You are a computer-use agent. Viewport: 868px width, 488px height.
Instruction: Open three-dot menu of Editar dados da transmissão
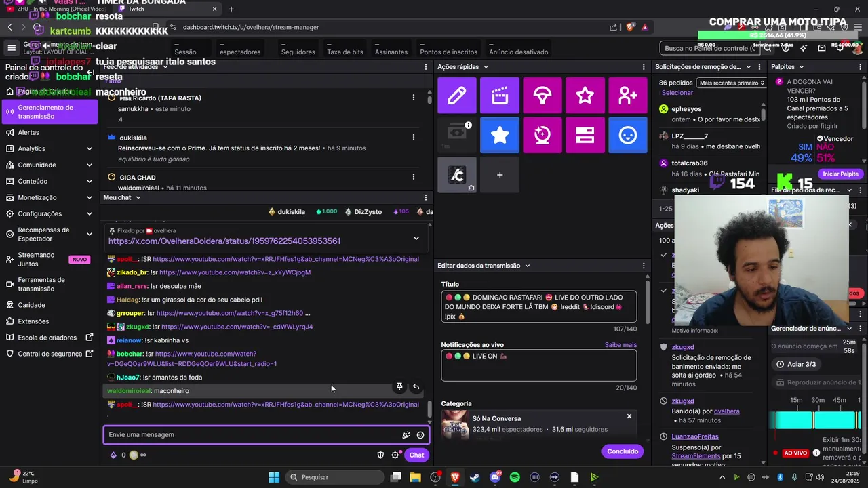[x=644, y=266]
